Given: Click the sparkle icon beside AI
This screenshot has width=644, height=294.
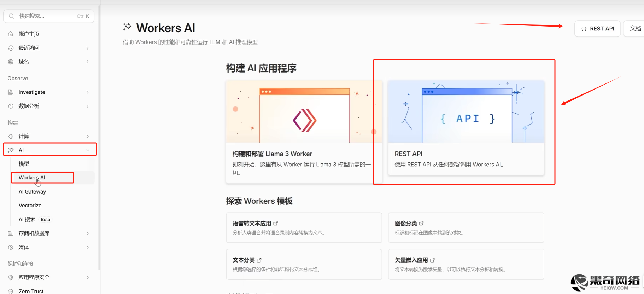Looking at the screenshot, I should (11, 150).
